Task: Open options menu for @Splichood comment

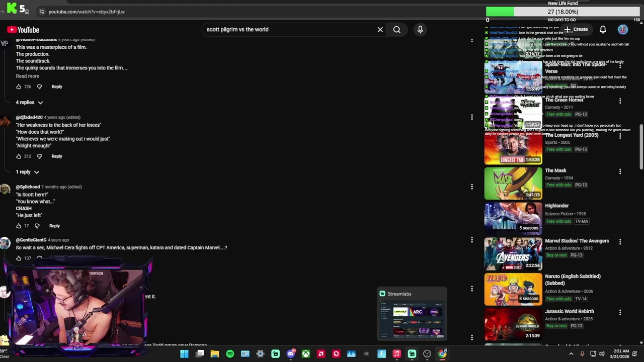Action: [472, 187]
